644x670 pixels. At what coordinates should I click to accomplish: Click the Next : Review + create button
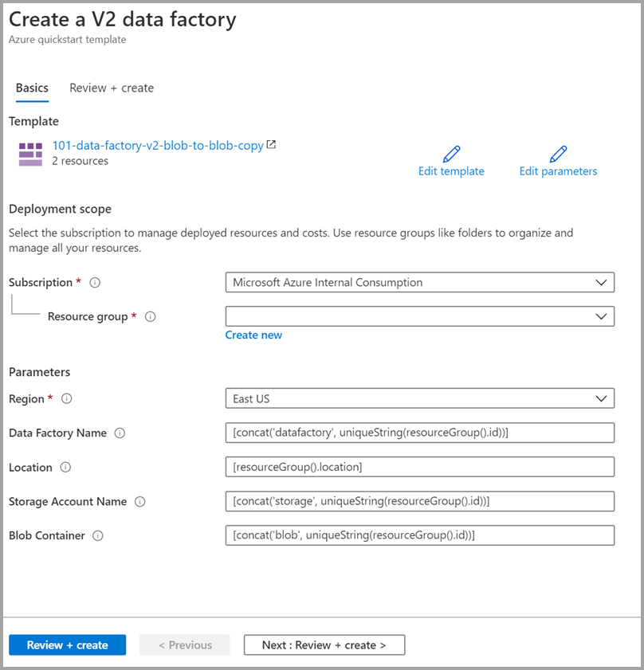[324, 645]
